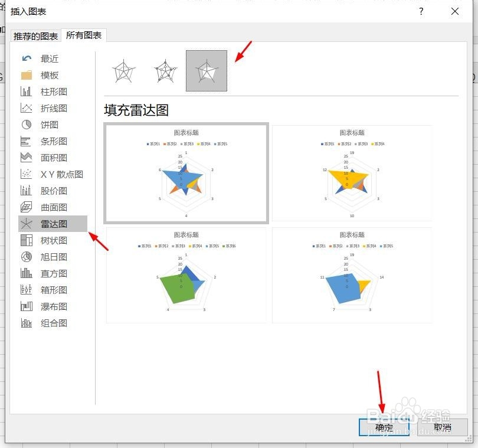
Task: Click the 树状图 list entry text
Action: [x=54, y=240]
